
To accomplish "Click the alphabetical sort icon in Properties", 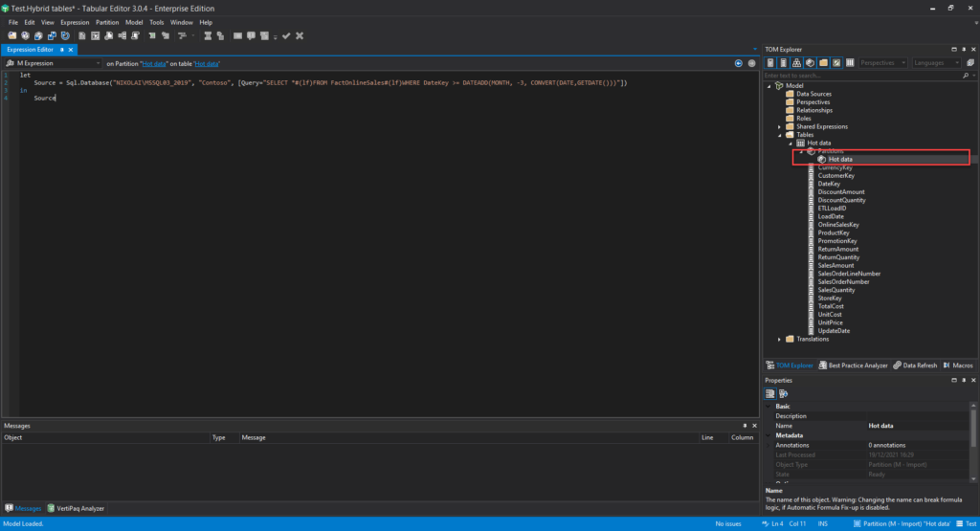I will [784, 393].
